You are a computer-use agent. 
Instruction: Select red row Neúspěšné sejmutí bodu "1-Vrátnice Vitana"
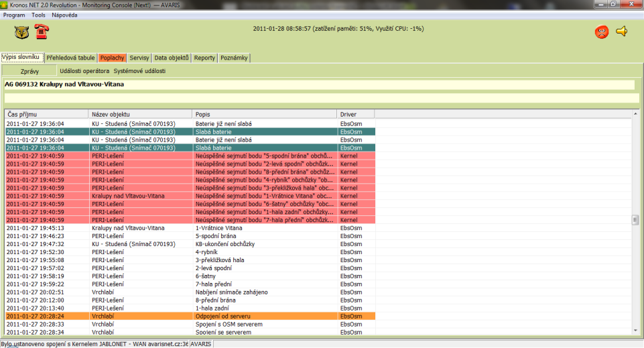tap(190, 196)
